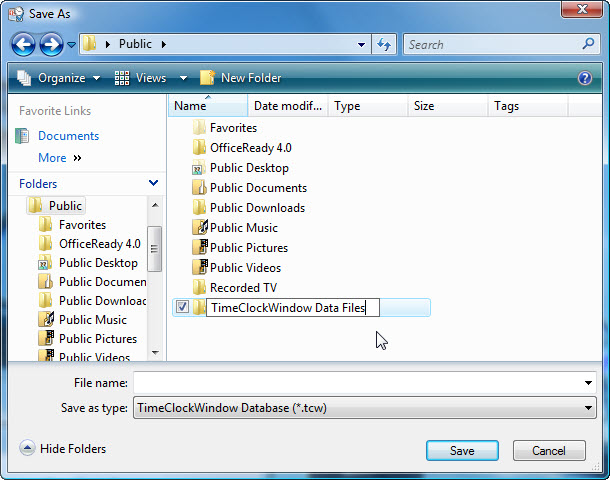Expand the File name dropdown arrow
The height and width of the screenshot is (480, 610).
point(588,383)
